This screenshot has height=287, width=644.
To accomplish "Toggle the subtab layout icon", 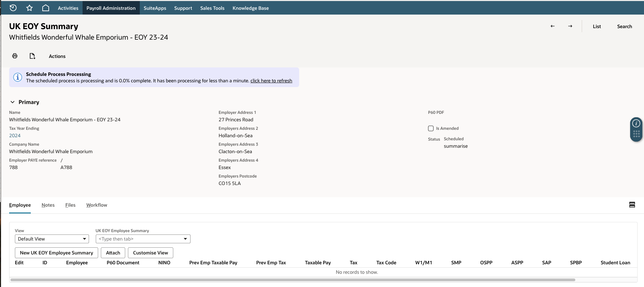I will coord(632,205).
